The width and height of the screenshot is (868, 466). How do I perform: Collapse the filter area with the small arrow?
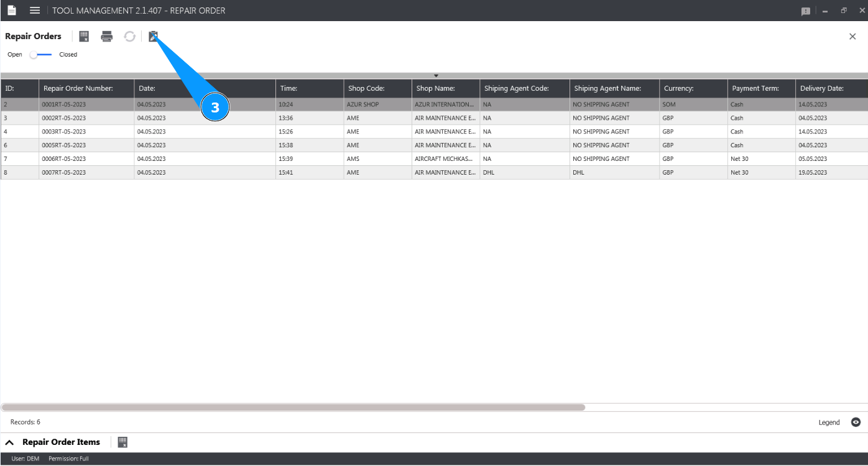[x=436, y=76]
